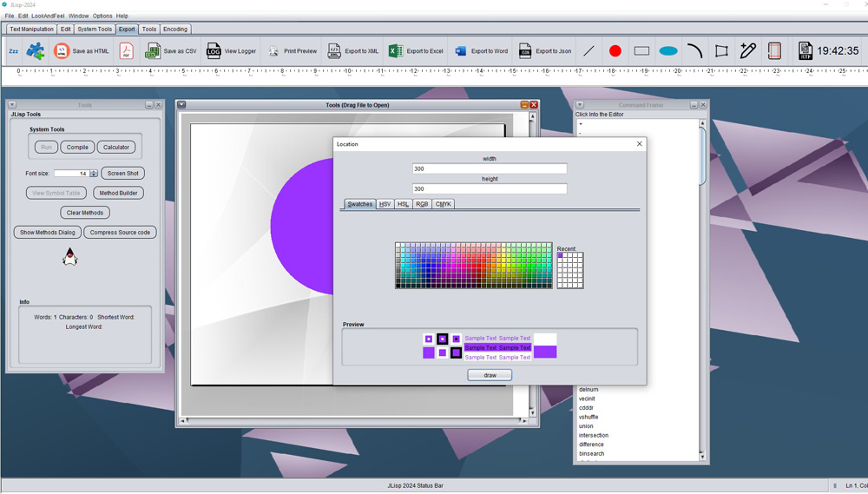Open the LookAndFeel menu
Image resolution: width=868 pixels, height=494 pixels.
[49, 16]
